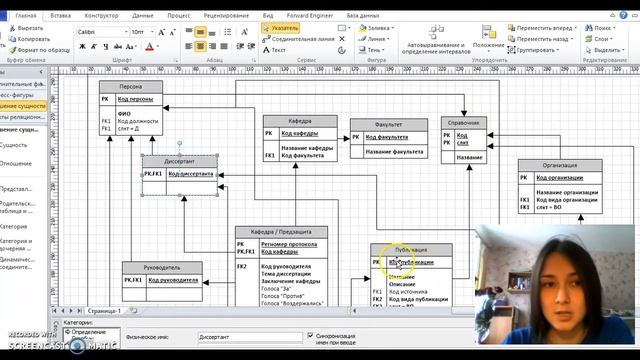Align text right
The width and height of the screenshot is (640, 360).
(212, 47)
